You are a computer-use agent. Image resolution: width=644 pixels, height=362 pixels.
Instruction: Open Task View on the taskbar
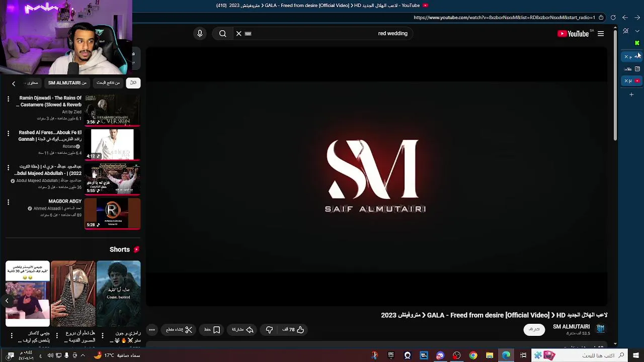(x=523, y=355)
